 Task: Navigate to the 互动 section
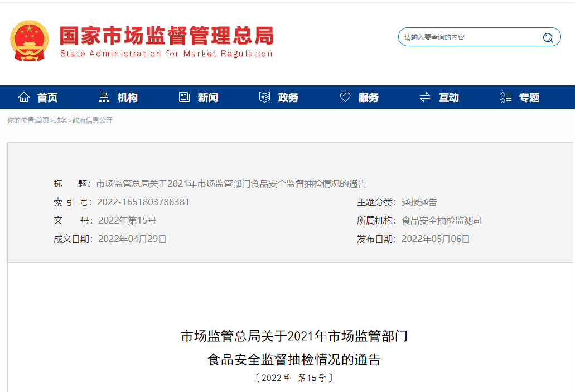(x=448, y=98)
